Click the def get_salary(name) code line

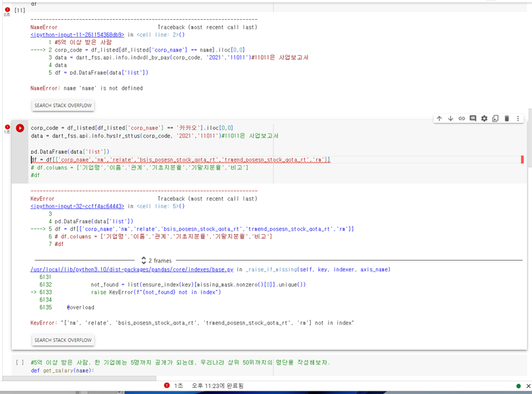63,371
